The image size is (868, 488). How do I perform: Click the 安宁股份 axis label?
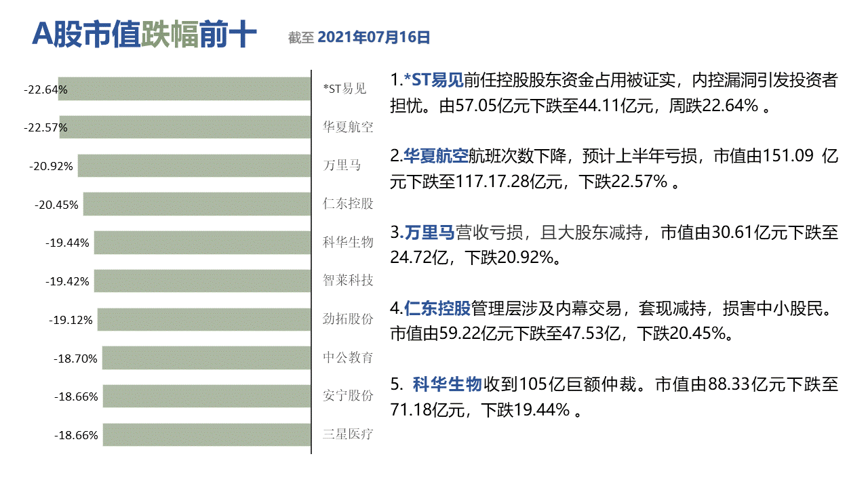pyautogui.click(x=348, y=396)
